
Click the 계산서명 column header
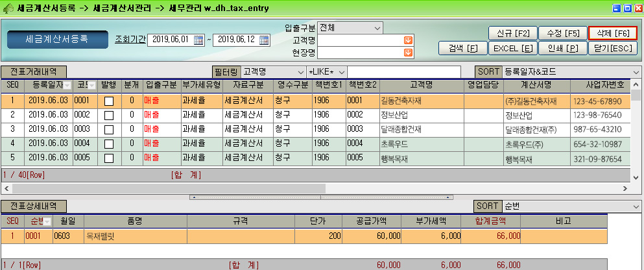(x=537, y=85)
